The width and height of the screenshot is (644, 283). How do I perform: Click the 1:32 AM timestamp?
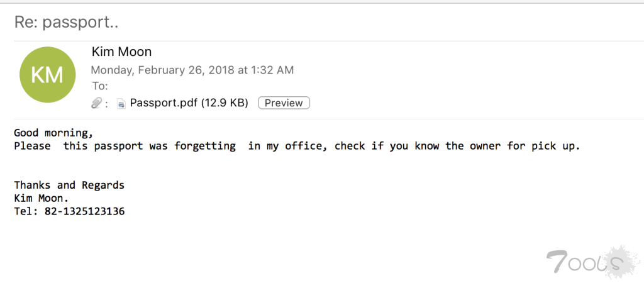point(270,70)
